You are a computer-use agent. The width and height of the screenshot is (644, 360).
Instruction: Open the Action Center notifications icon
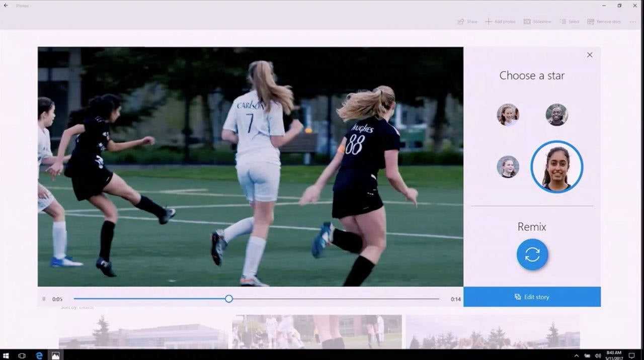click(x=631, y=355)
